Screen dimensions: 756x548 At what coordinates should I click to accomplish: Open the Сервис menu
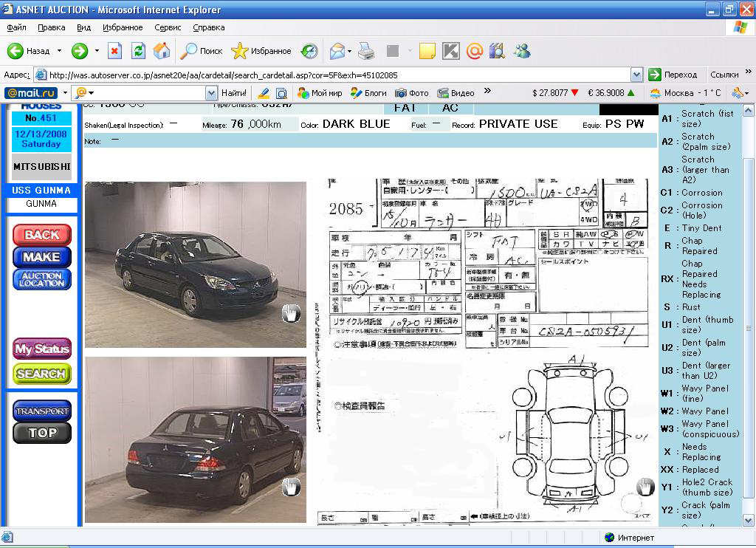[168, 27]
